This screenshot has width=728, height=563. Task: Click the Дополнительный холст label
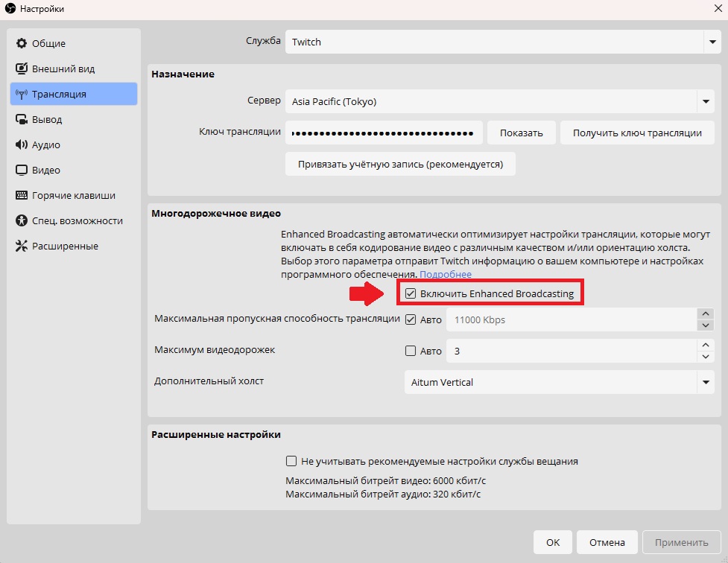(209, 381)
